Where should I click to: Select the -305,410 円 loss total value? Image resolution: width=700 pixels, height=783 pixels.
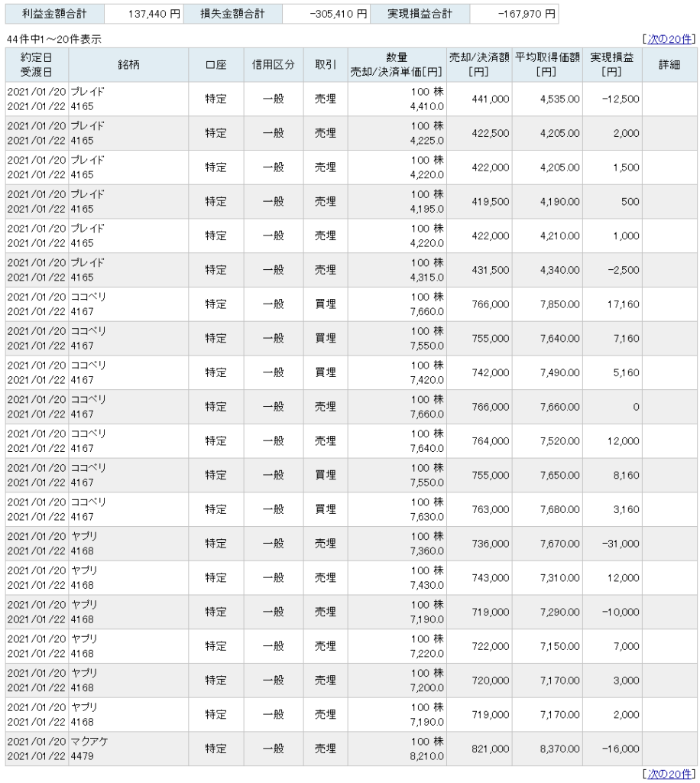click(326, 14)
